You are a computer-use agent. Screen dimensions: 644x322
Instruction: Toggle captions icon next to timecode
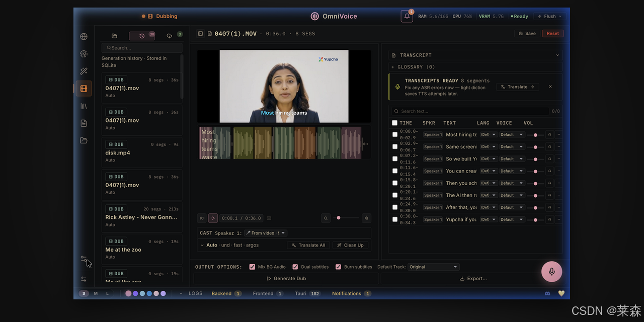click(x=269, y=218)
